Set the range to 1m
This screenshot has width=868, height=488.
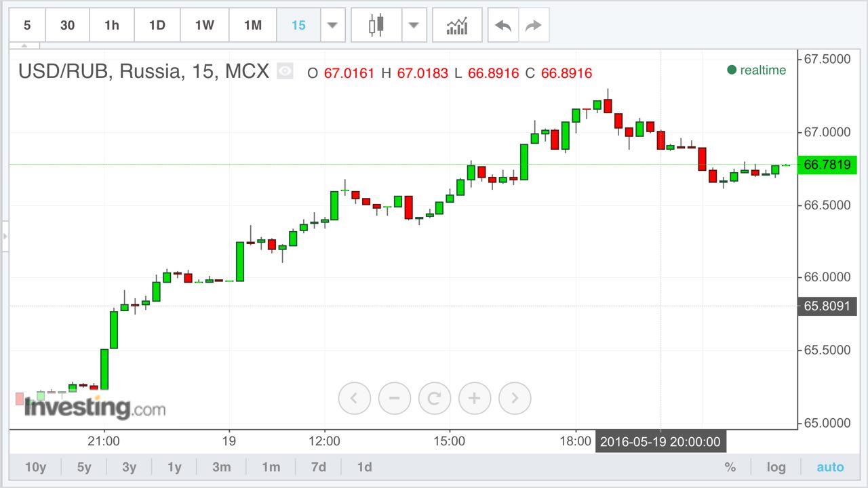click(271, 467)
